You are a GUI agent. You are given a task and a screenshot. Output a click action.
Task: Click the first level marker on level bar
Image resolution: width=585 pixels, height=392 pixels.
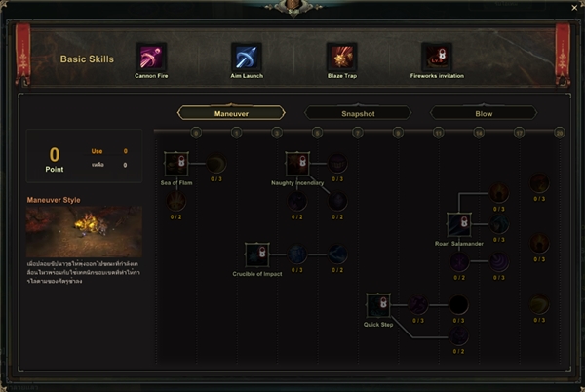tap(196, 133)
